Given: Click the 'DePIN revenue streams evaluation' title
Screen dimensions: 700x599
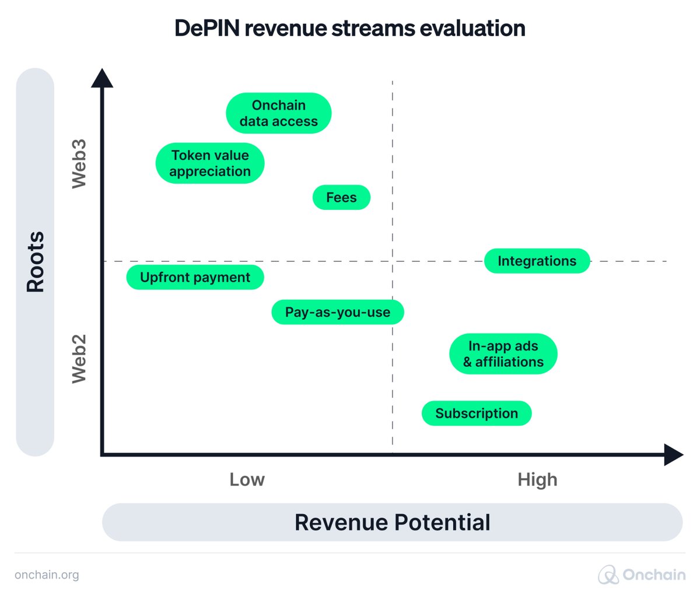Looking at the screenshot, I should coord(350,28).
